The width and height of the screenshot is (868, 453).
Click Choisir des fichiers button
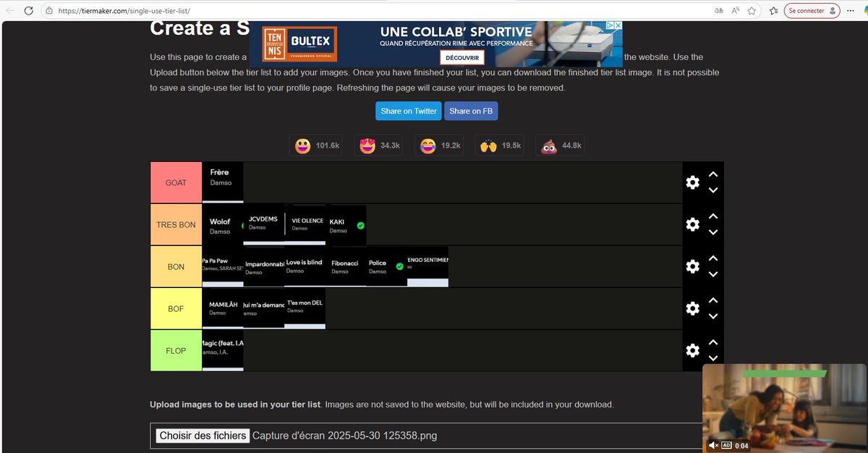pos(203,436)
